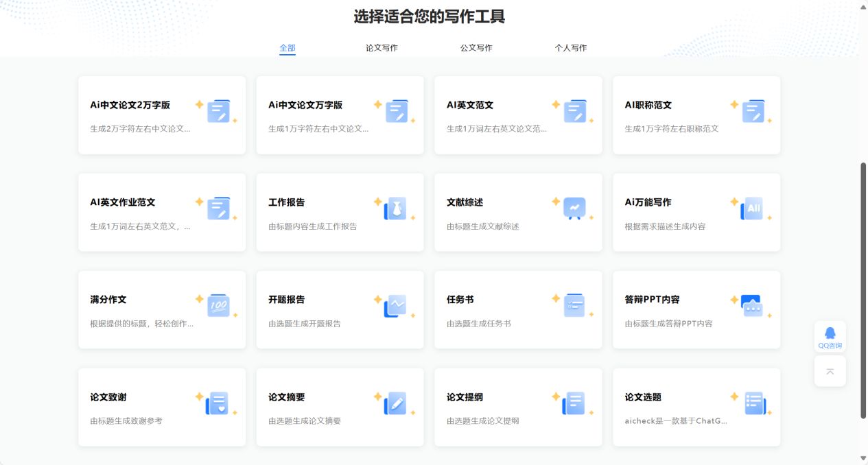
Task: Switch to the 全部 tab
Action: 288,48
